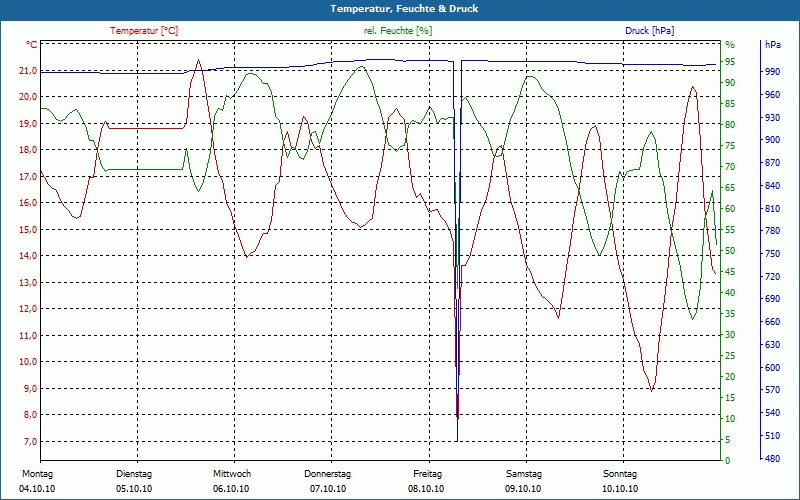
Task: Click the blue '660' pressure axis tick label
Action: (773, 321)
